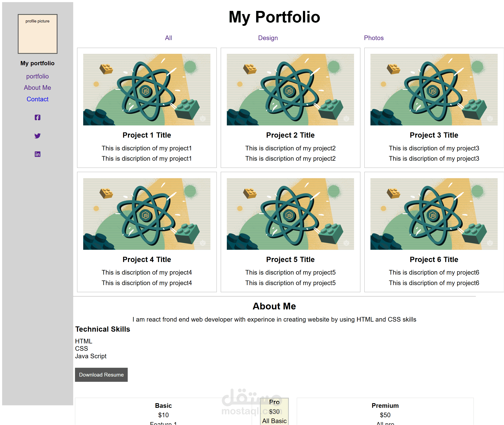504x425 pixels.
Task: Select the All projects filter
Action: click(x=168, y=38)
